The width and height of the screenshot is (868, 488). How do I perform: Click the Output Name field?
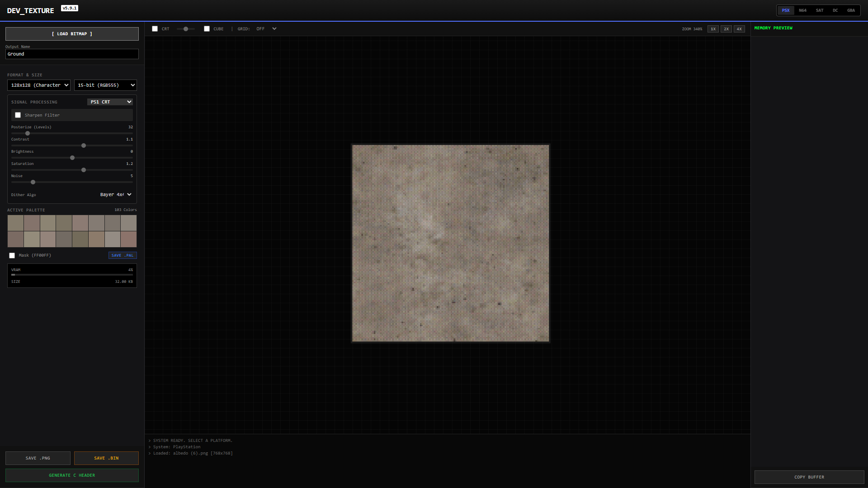(x=72, y=54)
